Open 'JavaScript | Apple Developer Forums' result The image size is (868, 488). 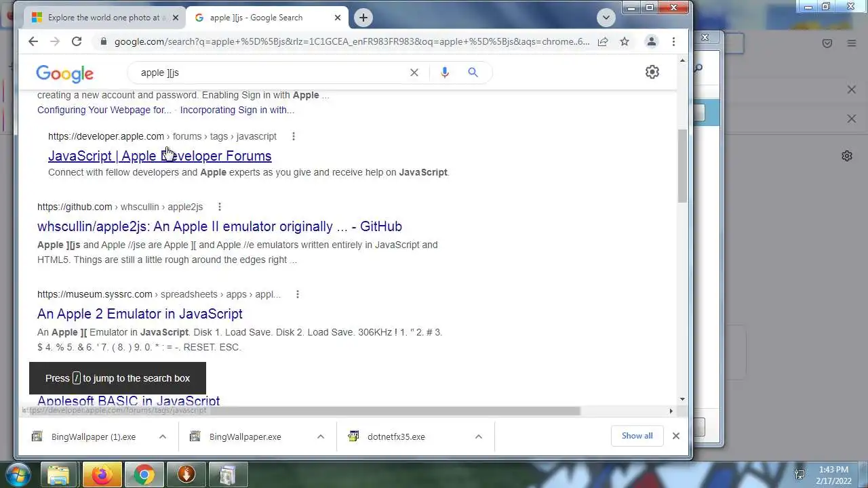point(160,156)
